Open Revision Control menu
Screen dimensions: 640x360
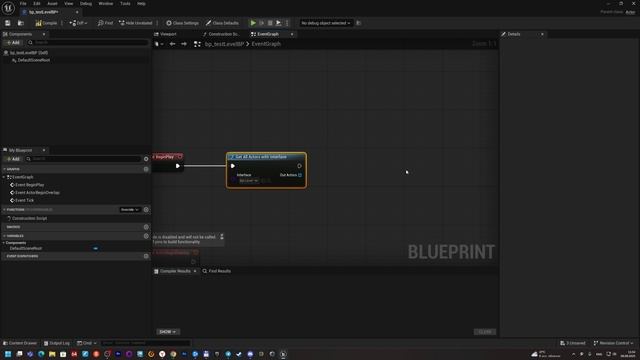tap(613, 343)
